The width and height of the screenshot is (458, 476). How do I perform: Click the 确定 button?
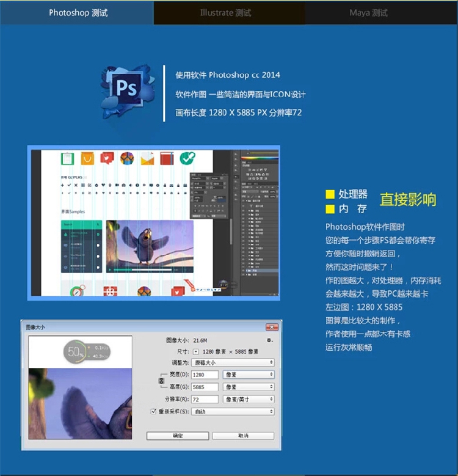[178, 436]
